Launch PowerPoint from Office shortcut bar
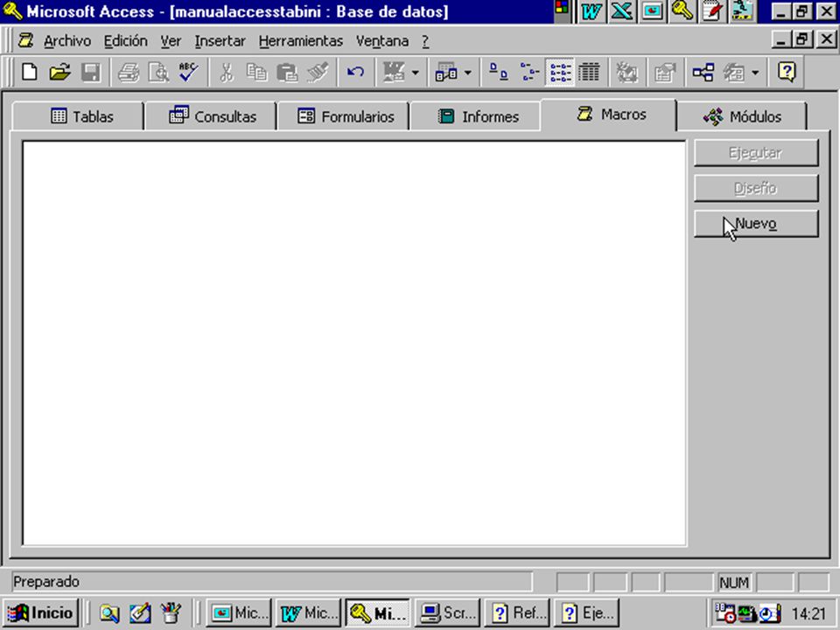Image resolution: width=840 pixels, height=630 pixels. click(x=652, y=11)
